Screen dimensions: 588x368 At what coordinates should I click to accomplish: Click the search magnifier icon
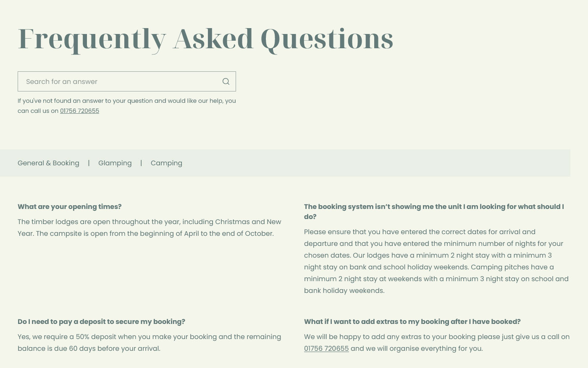(x=226, y=81)
